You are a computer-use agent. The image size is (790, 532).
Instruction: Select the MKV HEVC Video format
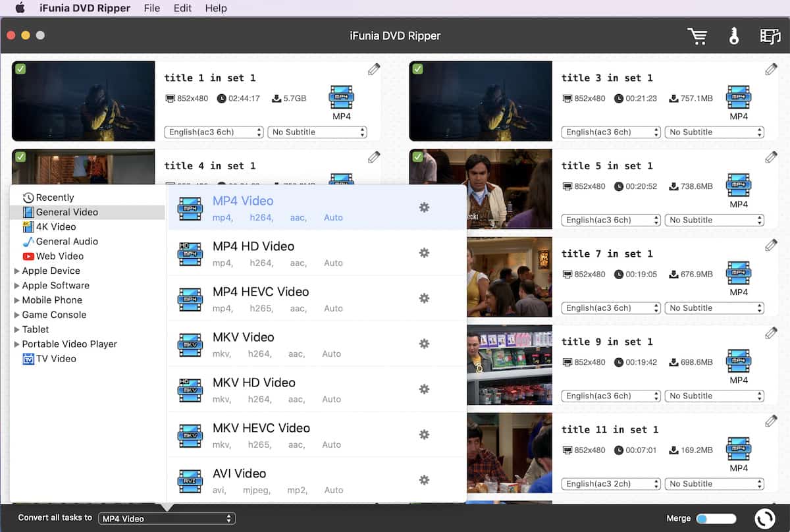(x=261, y=428)
